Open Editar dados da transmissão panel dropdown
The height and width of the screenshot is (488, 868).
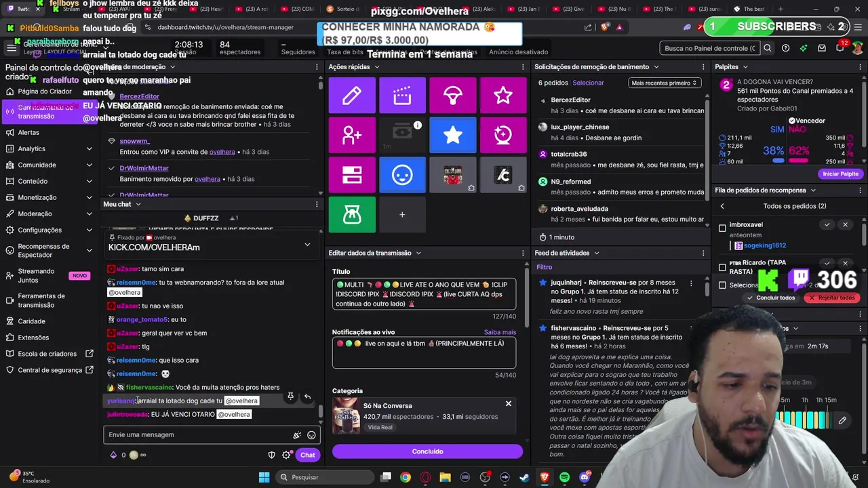click(418, 253)
